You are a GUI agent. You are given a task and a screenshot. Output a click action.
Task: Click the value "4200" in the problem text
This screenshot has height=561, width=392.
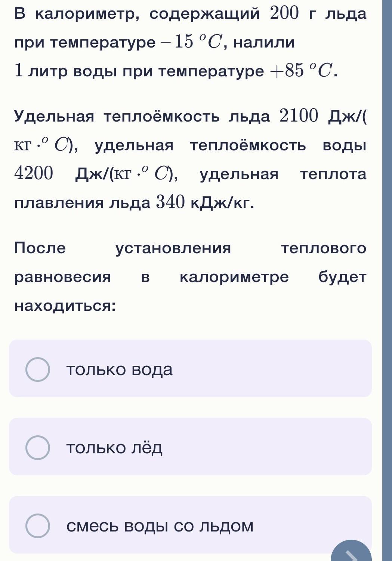point(34,174)
